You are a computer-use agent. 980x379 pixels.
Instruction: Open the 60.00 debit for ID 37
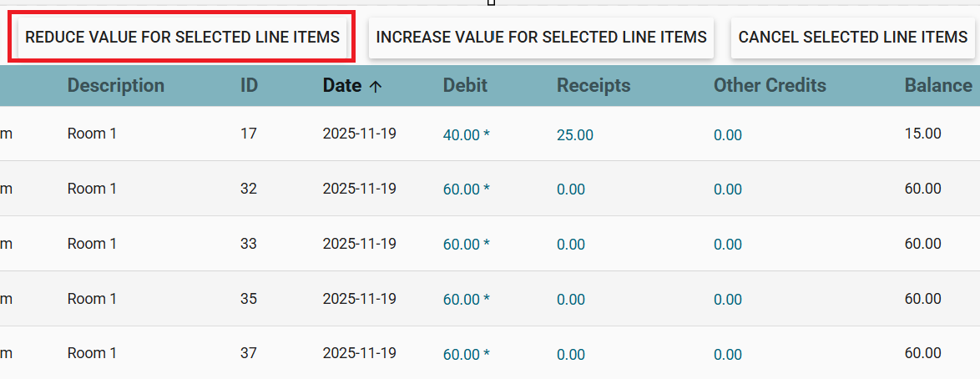(x=462, y=355)
